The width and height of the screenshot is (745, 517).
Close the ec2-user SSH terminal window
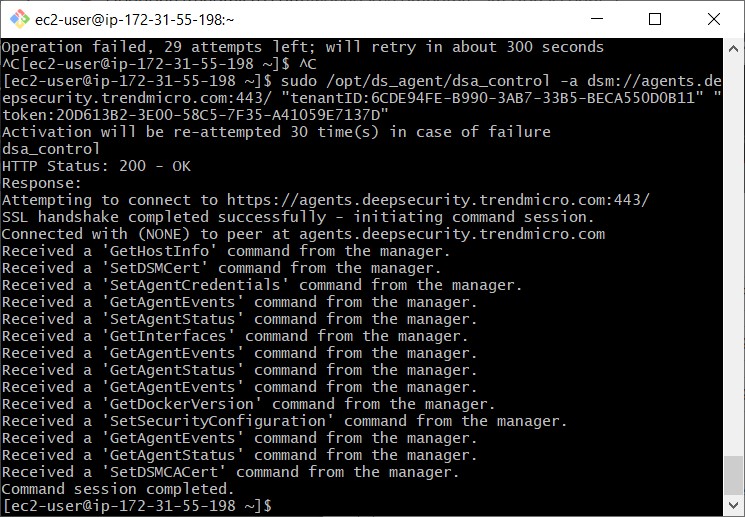pos(713,19)
